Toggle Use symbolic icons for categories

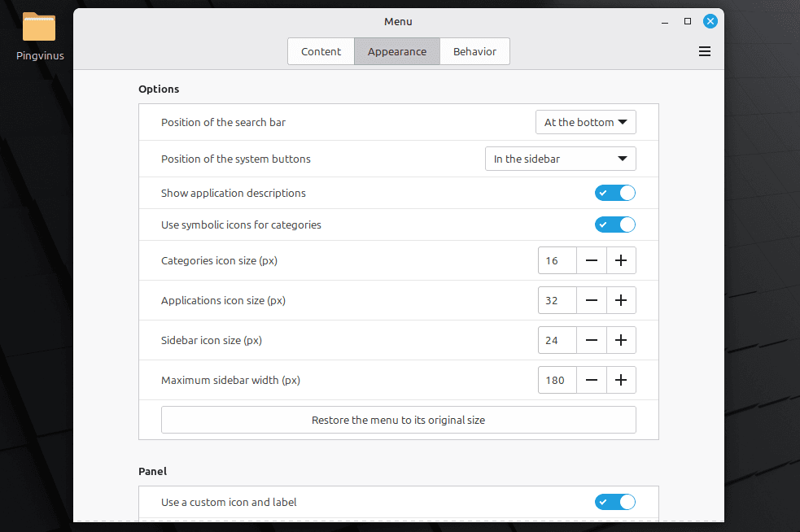(614, 225)
